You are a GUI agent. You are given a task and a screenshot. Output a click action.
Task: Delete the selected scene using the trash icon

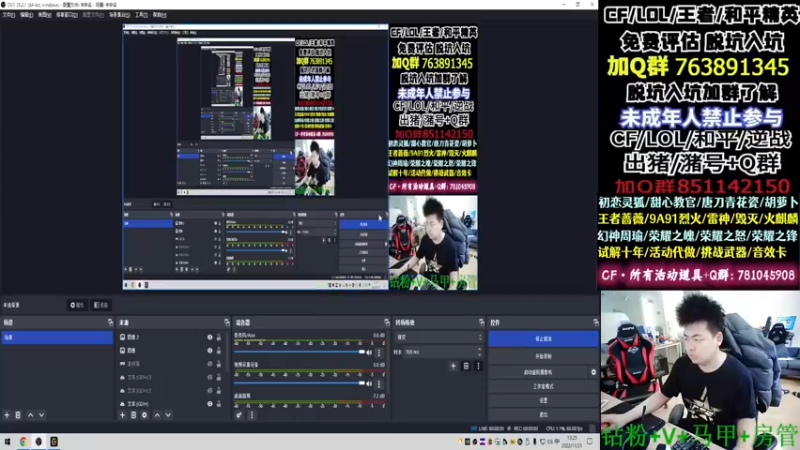click(x=18, y=415)
